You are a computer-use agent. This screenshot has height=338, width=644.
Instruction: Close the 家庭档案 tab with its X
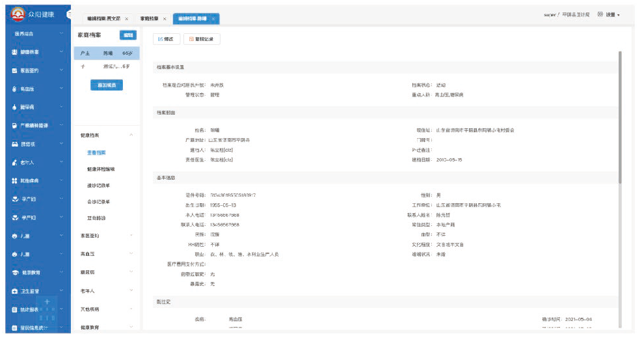pyautogui.click(x=165, y=19)
